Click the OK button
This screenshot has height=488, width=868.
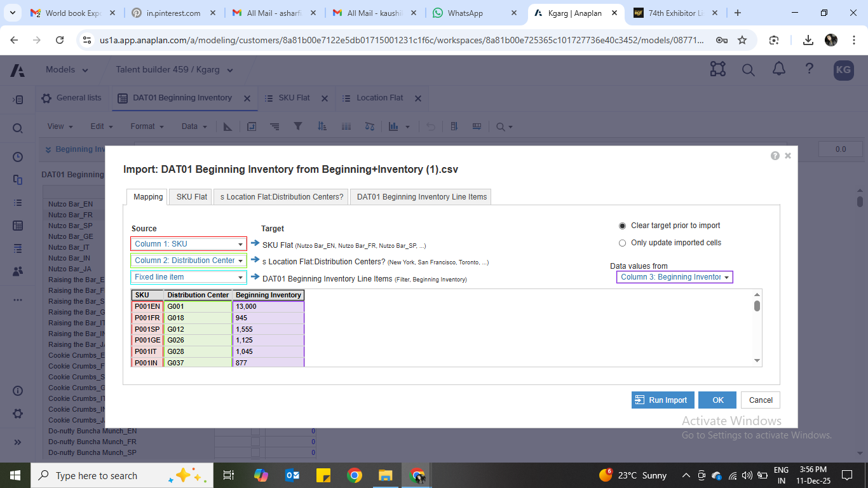717,400
